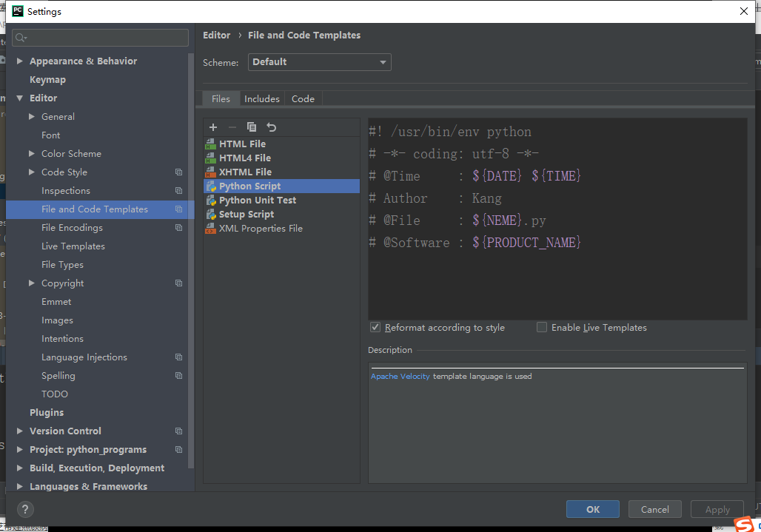Image resolution: width=761 pixels, height=532 pixels.
Task: Switch to the Code tab
Action: click(303, 99)
